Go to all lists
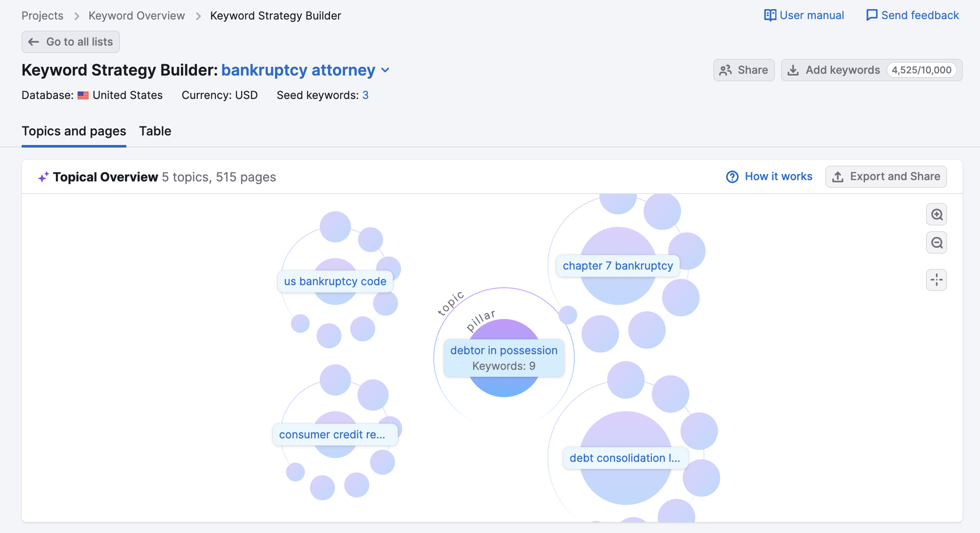The image size is (980, 533). 71,42
